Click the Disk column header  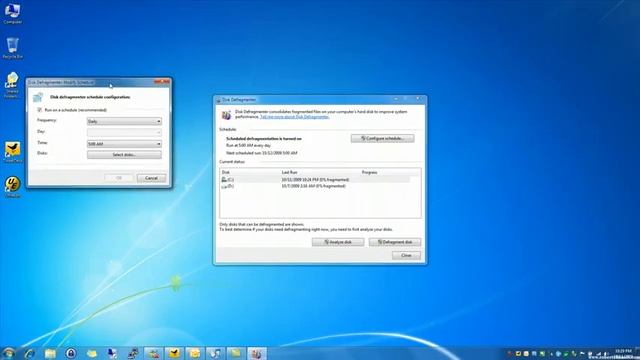tap(226, 172)
